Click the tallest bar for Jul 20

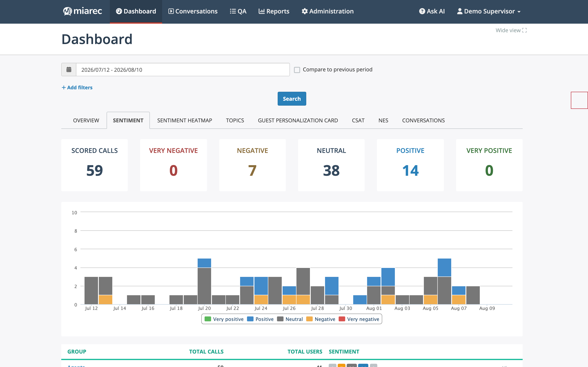click(x=204, y=281)
